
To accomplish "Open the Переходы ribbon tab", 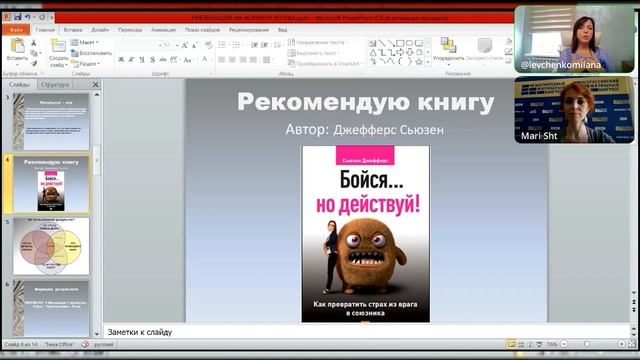I will 130,30.
